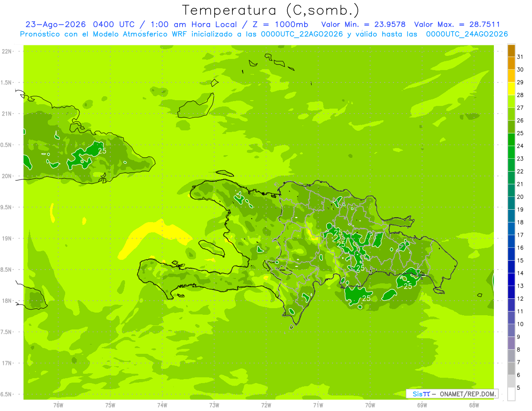Viewport: 532px width, 411px height.
Task: Pick the swatch between 26 and 27
Action: point(511,114)
